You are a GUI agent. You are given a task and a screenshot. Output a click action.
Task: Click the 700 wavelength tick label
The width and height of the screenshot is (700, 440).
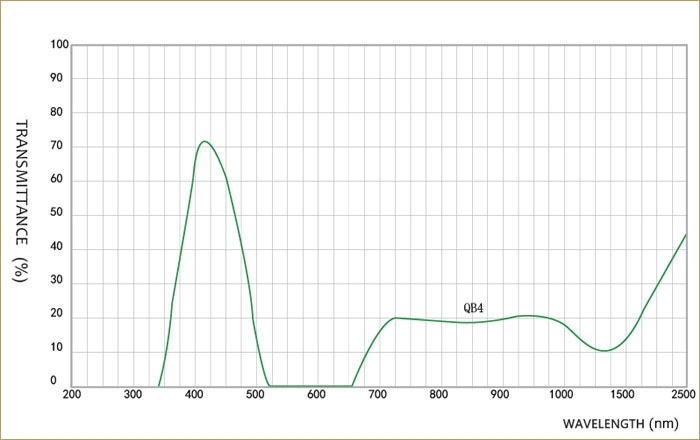click(378, 395)
